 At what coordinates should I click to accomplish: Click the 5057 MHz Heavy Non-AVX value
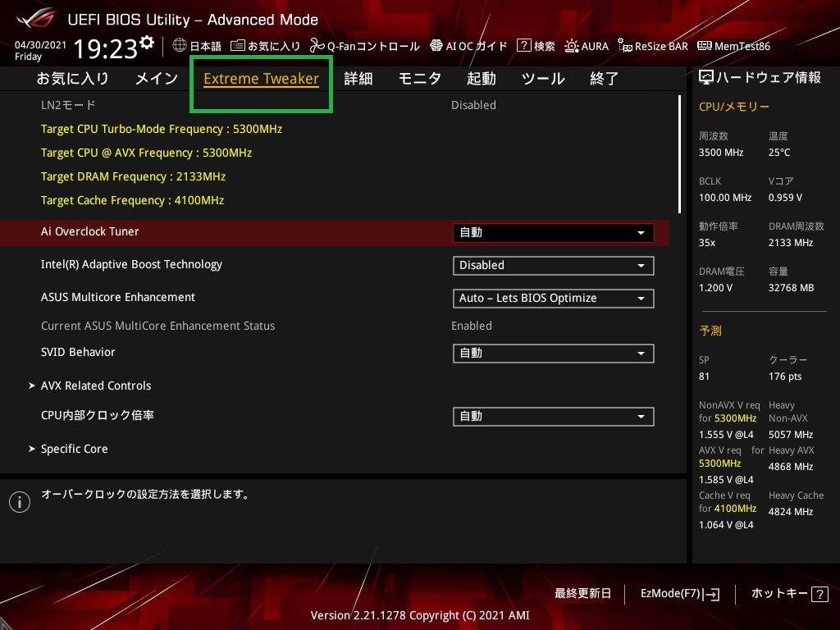(x=791, y=435)
